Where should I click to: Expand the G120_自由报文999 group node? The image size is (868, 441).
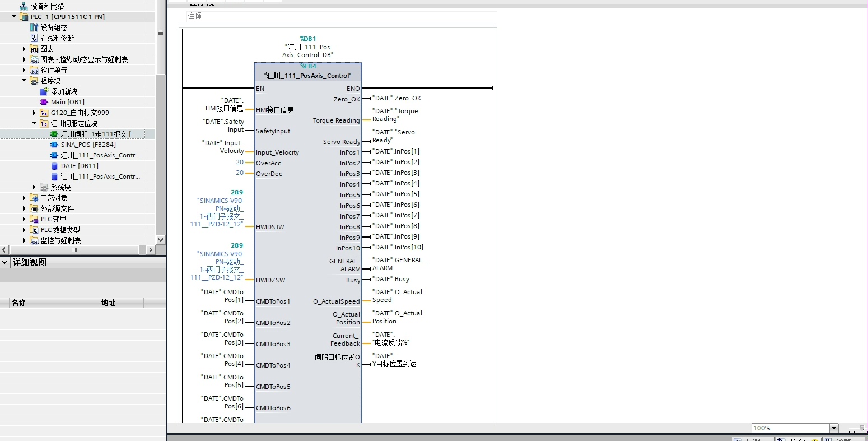34,113
